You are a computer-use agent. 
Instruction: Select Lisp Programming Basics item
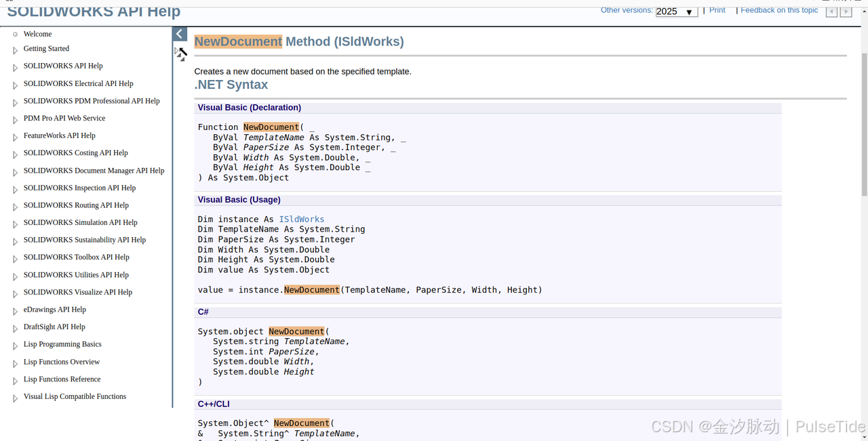point(62,344)
